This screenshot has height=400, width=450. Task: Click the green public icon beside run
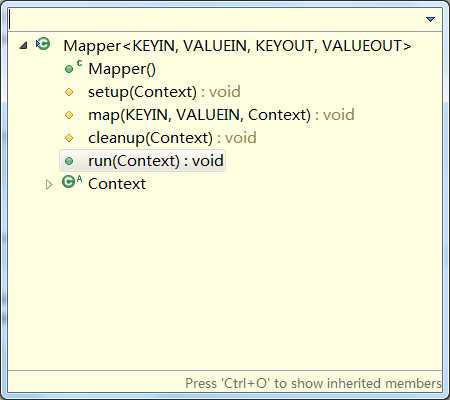69,161
